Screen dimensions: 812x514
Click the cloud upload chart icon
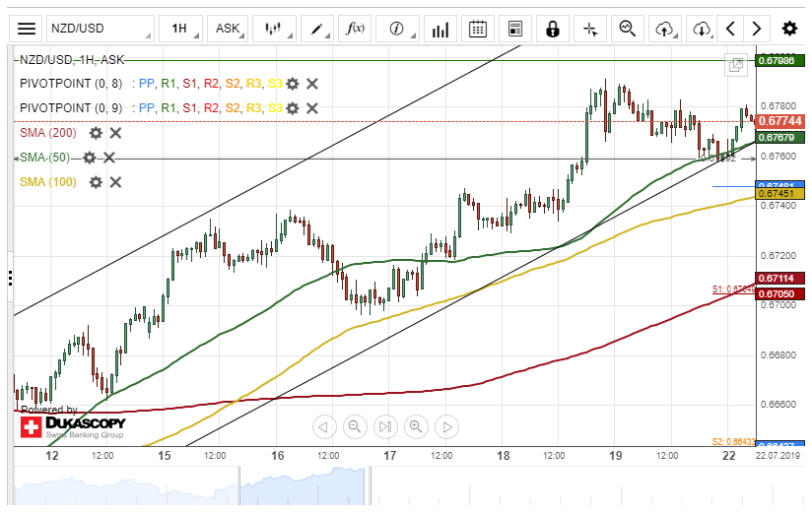coord(667,29)
